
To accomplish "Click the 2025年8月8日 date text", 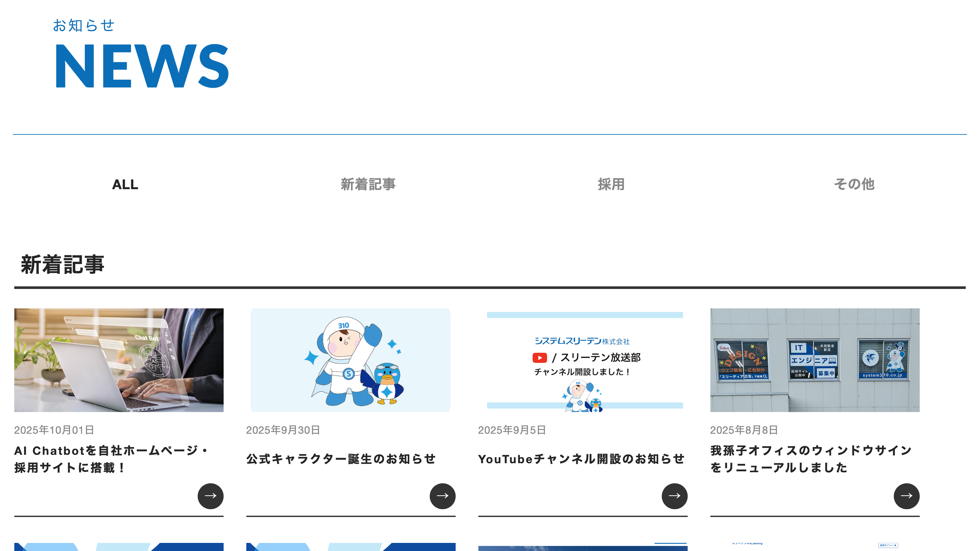I will coord(744,430).
